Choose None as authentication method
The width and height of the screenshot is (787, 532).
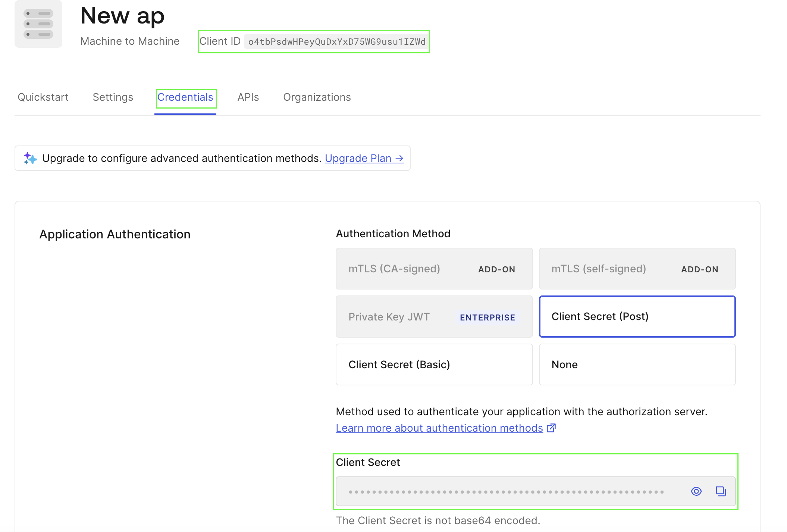[x=637, y=364]
